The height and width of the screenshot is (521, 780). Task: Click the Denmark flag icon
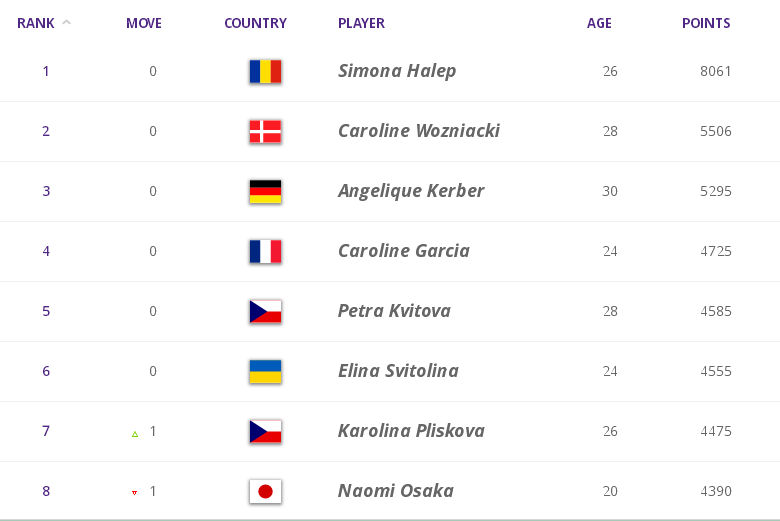(265, 131)
